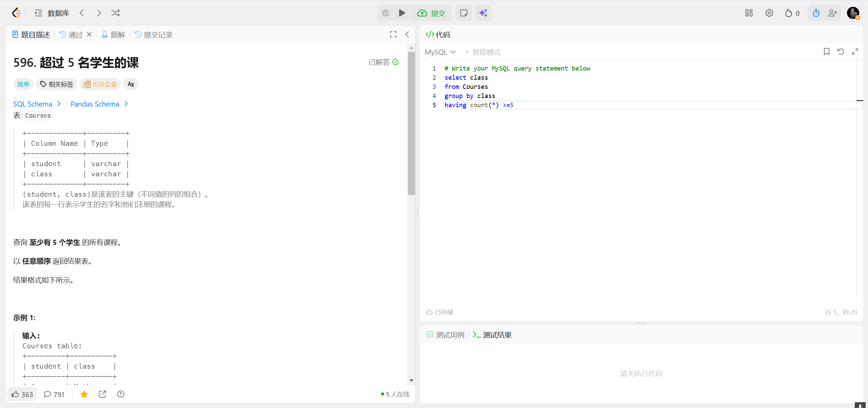Click the run code play button
The image size is (868, 408).
pyautogui.click(x=402, y=13)
